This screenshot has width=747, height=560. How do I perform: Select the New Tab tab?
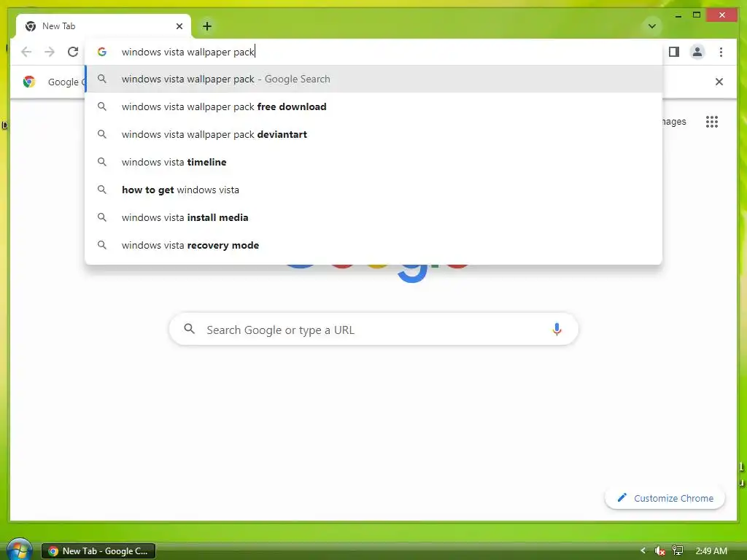(104, 26)
